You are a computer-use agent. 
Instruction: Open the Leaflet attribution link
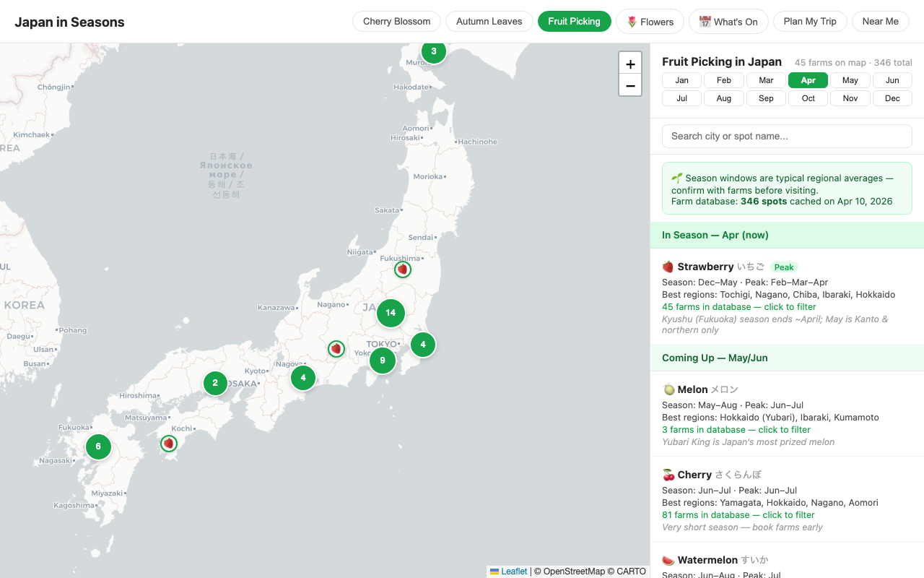click(x=514, y=571)
